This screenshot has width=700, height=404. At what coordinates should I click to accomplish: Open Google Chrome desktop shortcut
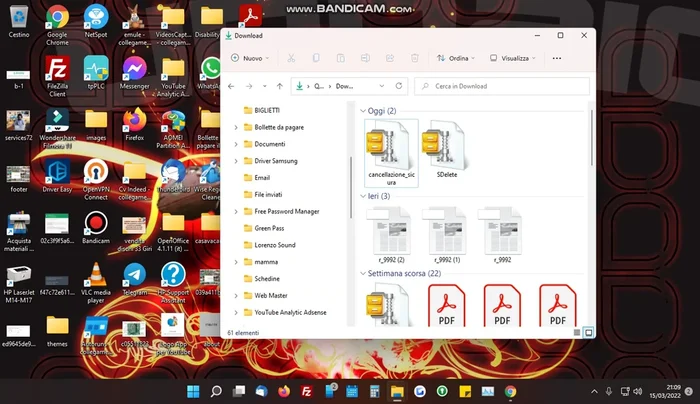[57, 24]
